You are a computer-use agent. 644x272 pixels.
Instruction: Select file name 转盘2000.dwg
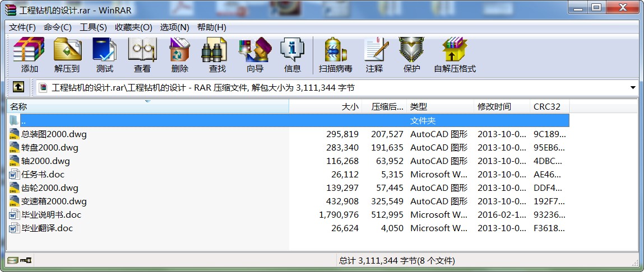pyautogui.click(x=50, y=148)
